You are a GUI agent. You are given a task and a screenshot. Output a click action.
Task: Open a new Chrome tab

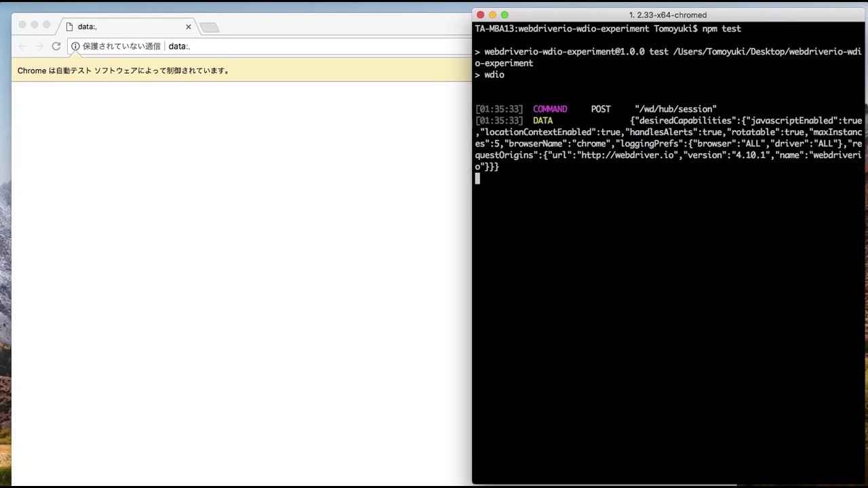tap(210, 27)
